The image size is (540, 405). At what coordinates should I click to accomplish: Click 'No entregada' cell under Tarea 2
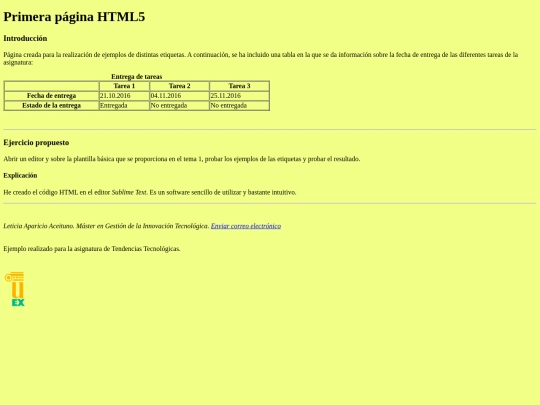coord(179,105)
